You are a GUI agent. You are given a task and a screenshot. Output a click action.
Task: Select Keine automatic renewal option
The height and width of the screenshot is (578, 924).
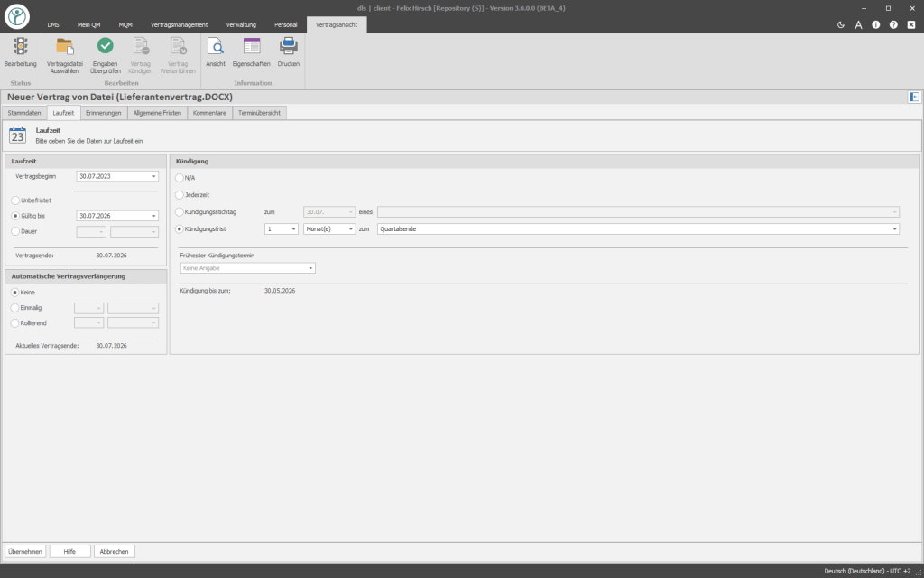point(15,292)
